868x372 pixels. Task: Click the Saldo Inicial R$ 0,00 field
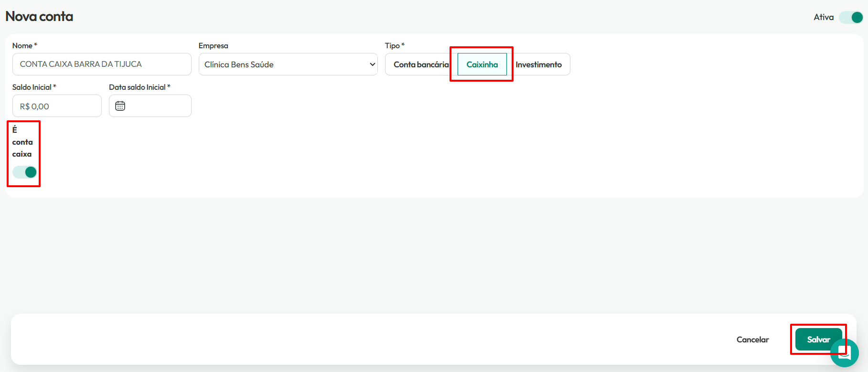(x=57, y=106)
